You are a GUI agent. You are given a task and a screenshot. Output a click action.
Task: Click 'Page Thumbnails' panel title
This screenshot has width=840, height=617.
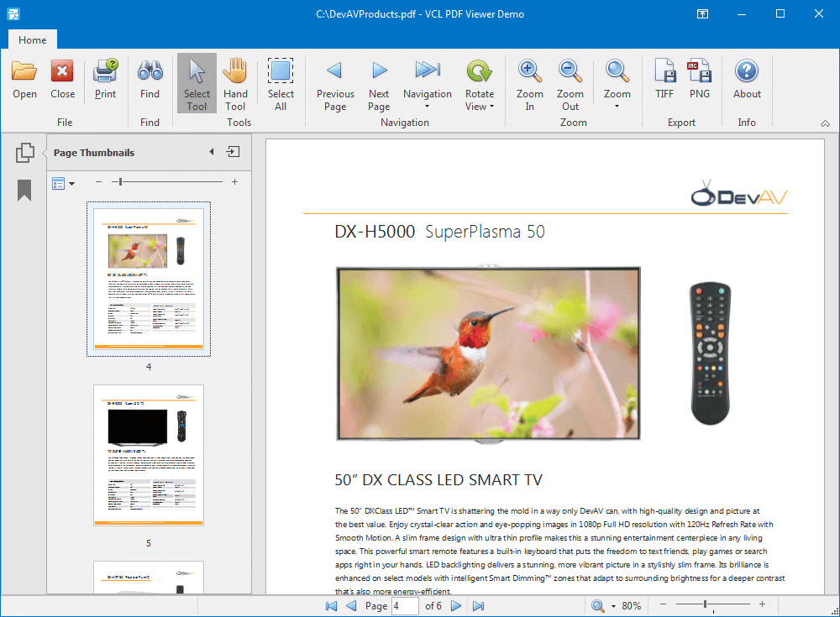pos(94,153)
